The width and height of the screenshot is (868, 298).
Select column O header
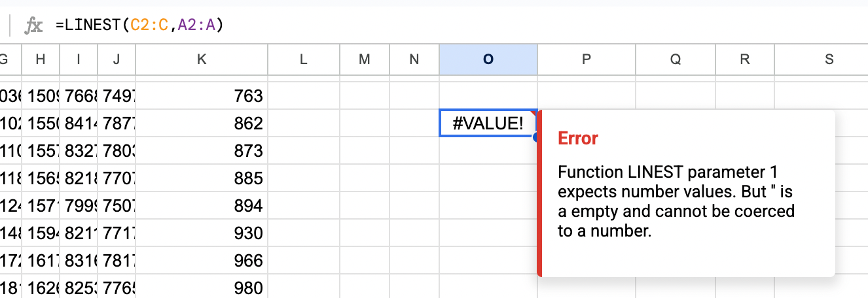point(488,59)
